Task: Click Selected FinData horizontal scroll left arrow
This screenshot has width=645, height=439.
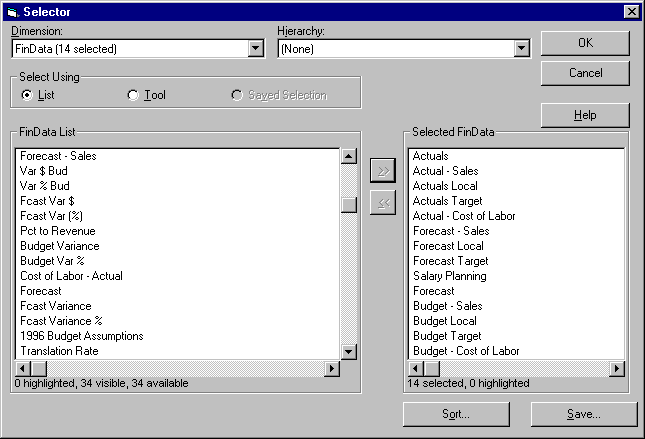Action: tap(416, 368)
